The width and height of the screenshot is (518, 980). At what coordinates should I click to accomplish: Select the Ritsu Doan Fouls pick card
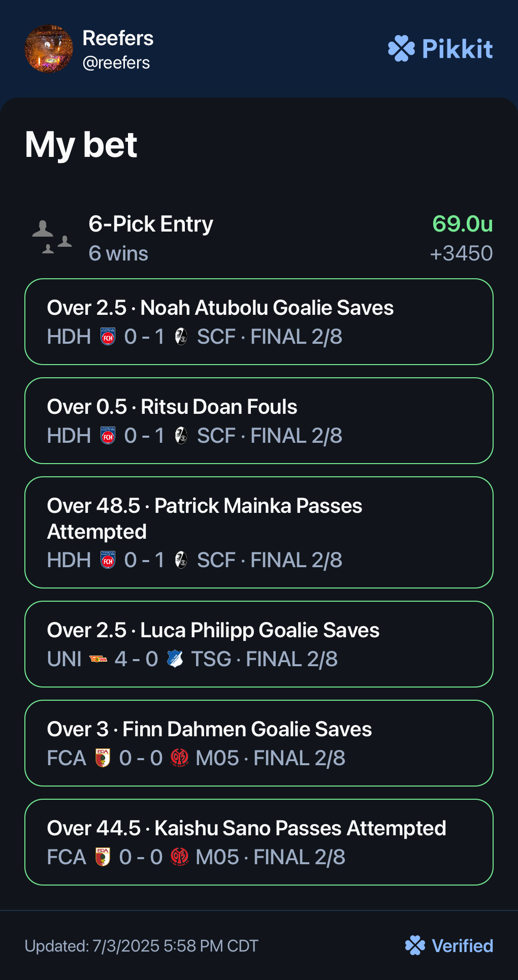click(x=259, y=420)
